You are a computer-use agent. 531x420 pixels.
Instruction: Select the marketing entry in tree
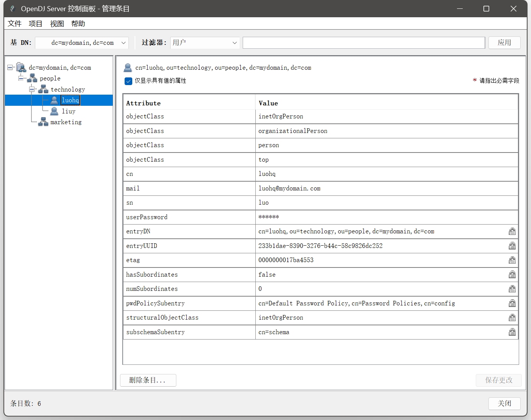pyautogui.click(x=66, y=122)
